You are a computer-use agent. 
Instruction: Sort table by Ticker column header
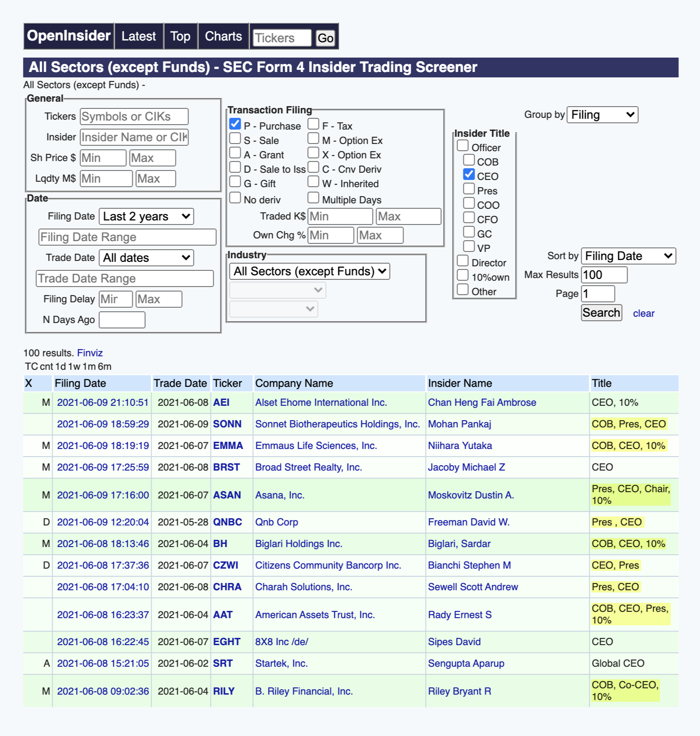coord(227,383)
